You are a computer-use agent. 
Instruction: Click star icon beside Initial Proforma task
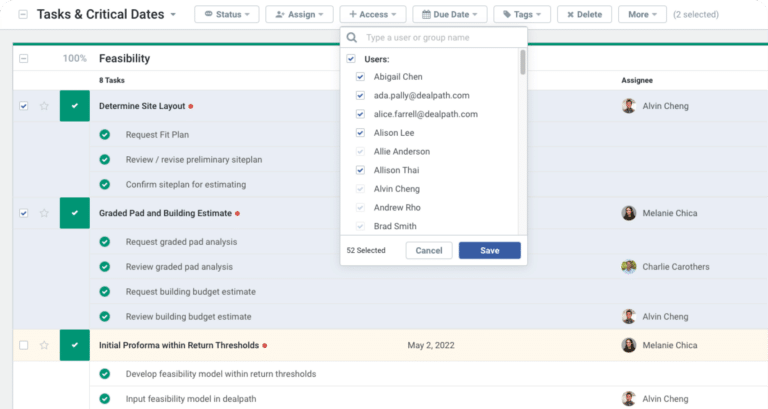tap(44, 345)
